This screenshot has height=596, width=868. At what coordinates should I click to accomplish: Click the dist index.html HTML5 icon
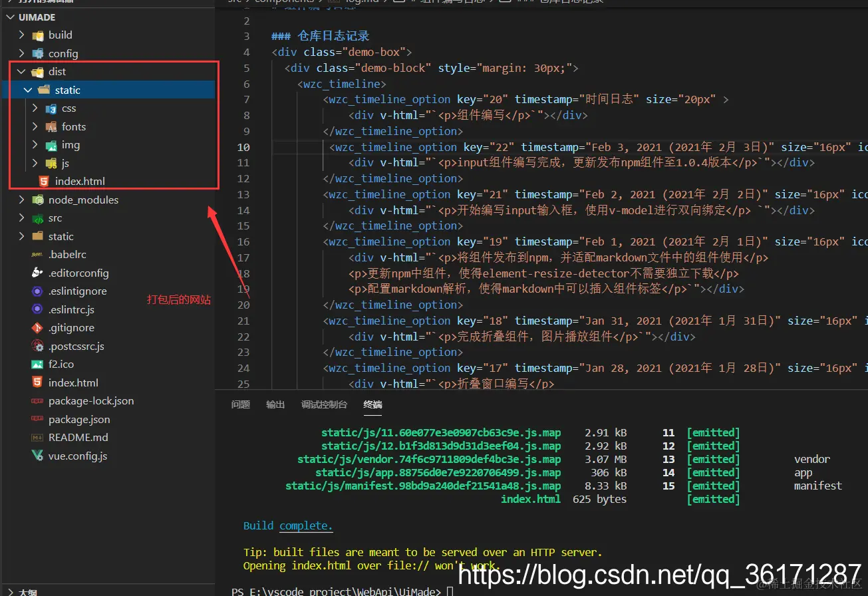[45, 182]
